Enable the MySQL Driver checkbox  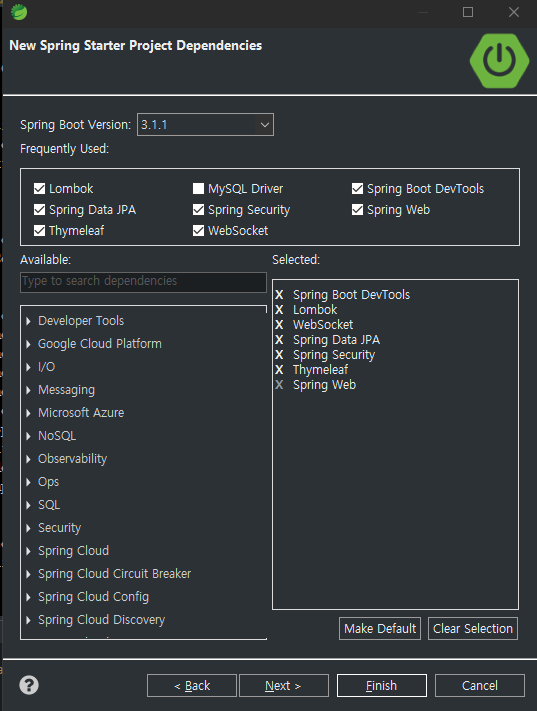tap(198, 189)
